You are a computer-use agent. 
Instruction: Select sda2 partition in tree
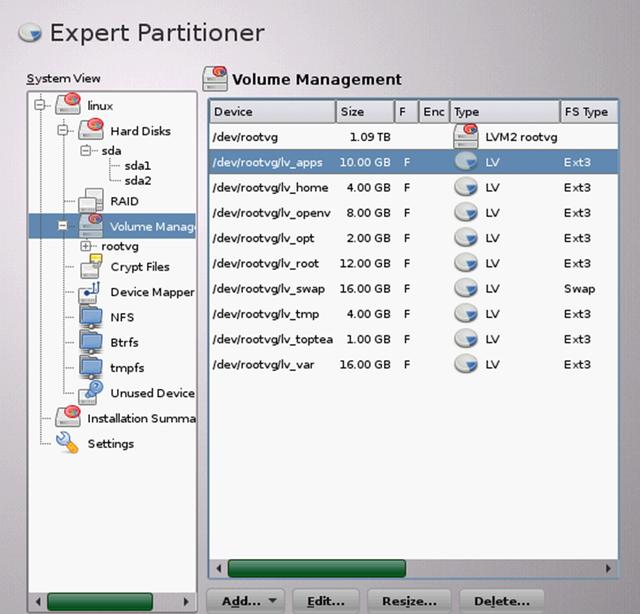tap(138, 180)
